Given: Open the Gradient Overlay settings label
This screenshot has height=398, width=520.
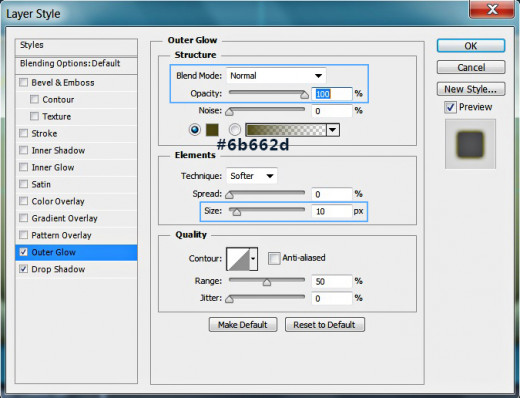Looking at the screenshot, I should click(x=64, y=218).
